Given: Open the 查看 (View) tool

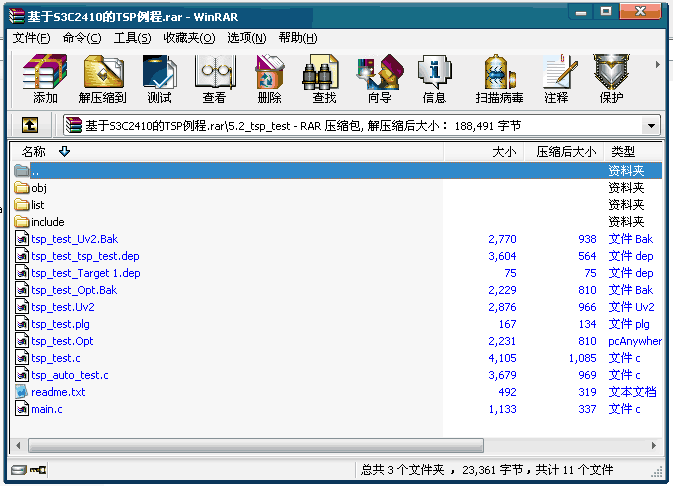Looking at the screenshot, I should [x=214, y=79].
